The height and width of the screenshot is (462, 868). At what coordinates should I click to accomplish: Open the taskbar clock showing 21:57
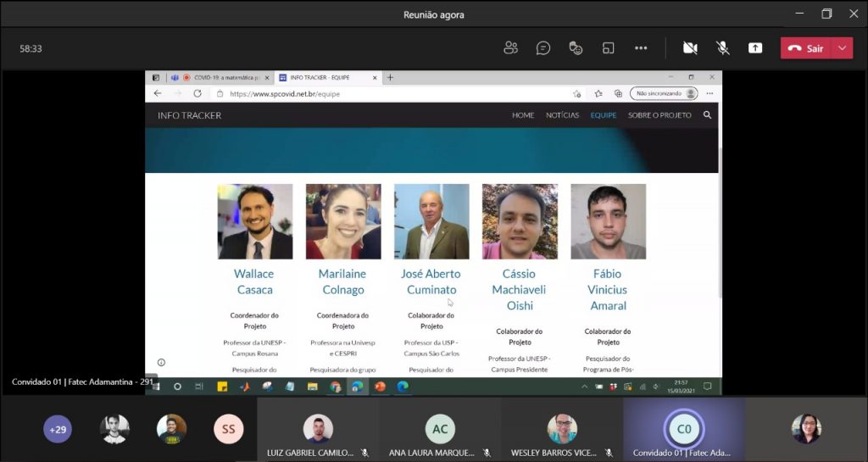[x=681, y=387]
